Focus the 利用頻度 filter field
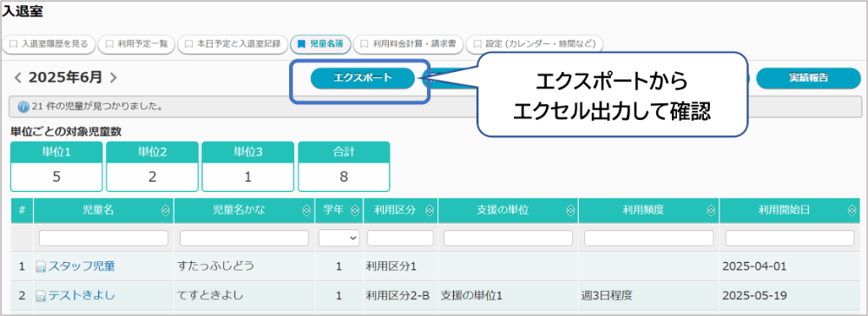 (x=648, y=238)
